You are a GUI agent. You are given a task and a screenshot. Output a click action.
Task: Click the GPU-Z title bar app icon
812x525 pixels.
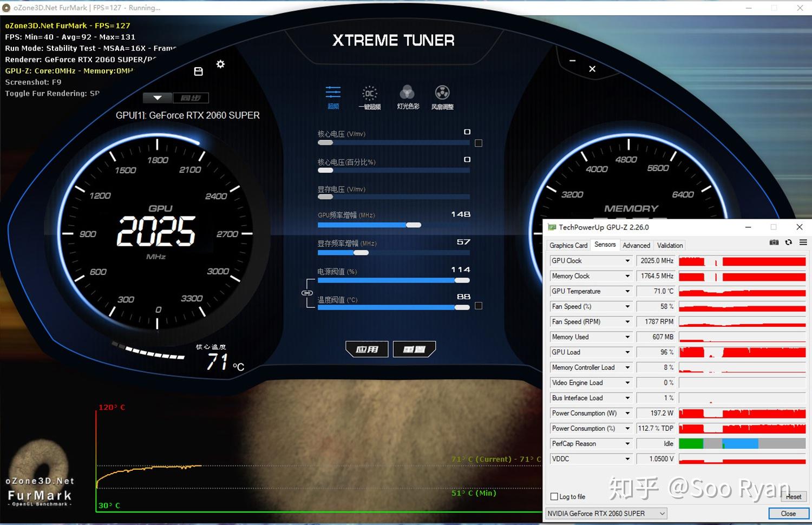coord(552,227)
